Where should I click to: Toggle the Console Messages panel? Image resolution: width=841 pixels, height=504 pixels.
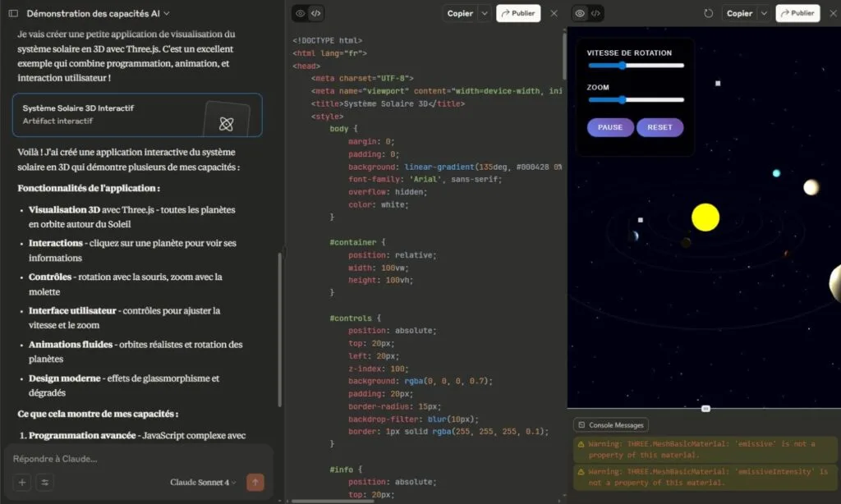[611, 425]
